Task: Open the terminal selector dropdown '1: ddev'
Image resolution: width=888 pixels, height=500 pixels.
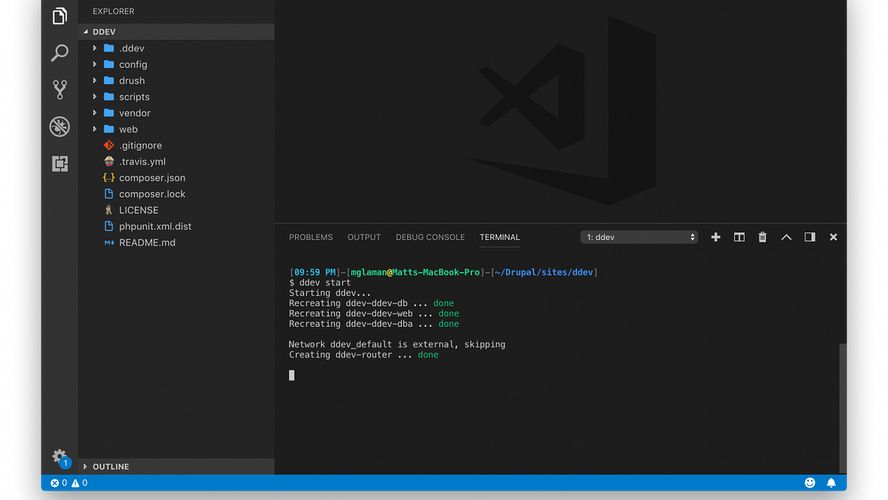Action: (639, 237)
